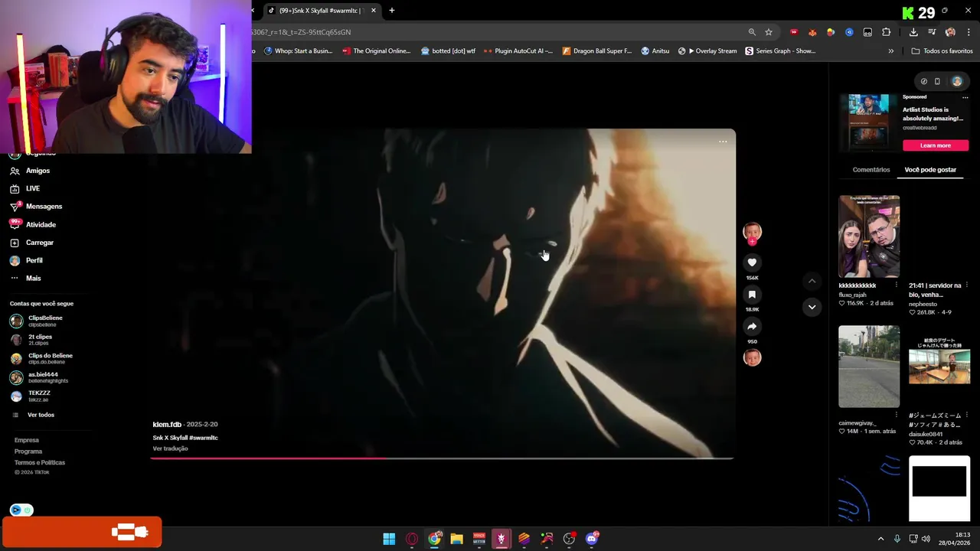Open media controls icon in toolbar

tap(932, 32)
